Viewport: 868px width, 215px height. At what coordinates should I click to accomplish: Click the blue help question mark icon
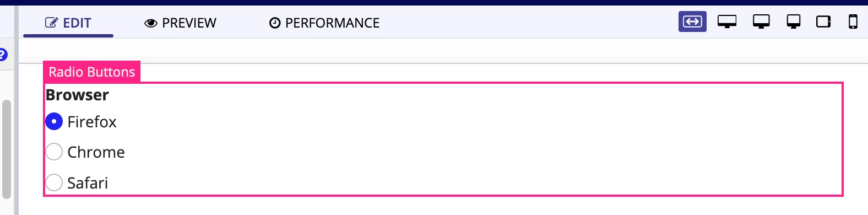(x=3, y=55)
